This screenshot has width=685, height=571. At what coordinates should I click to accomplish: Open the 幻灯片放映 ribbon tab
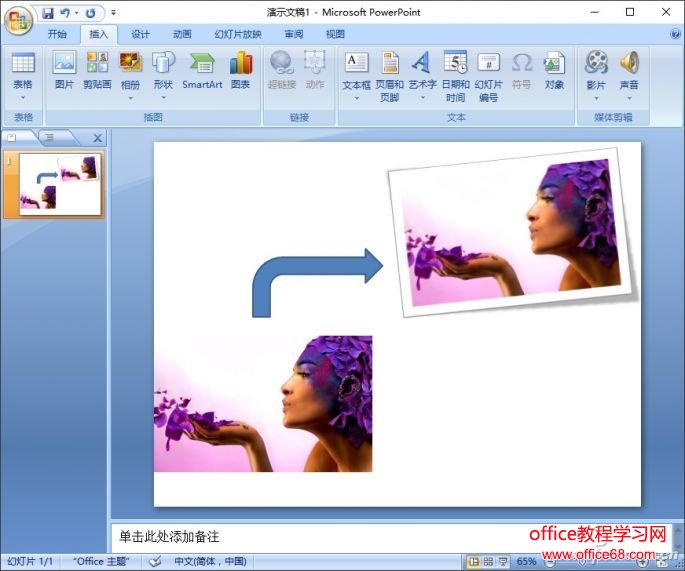[x=238, y=34]
